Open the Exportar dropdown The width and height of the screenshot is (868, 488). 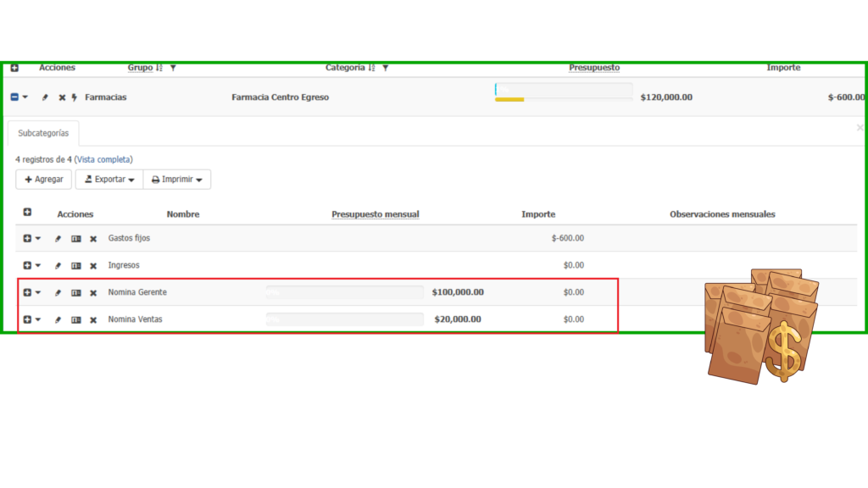click(x=108, y=180)
